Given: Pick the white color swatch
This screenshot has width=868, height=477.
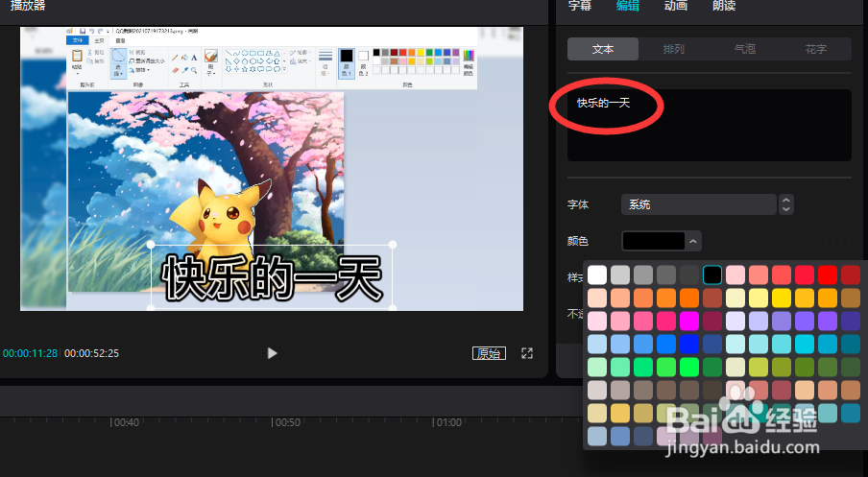Looking at the screenshot, I should (x=597, y=274).
